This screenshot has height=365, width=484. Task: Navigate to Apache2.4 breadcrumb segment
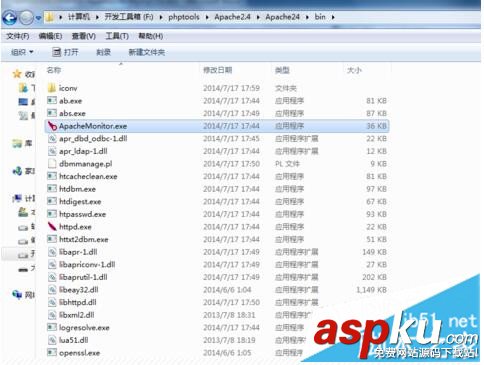[x=232, y=17]
